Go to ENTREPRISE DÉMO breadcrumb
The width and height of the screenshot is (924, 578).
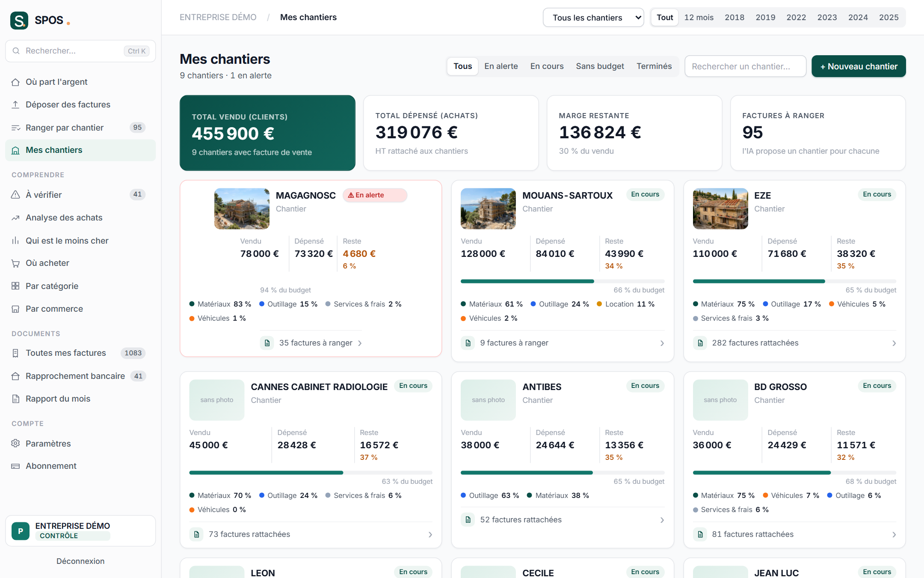pos(218,18)
